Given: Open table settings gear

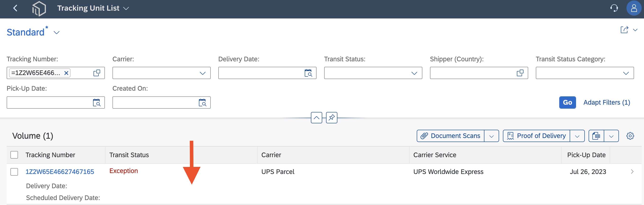Looking at the screenshot, I should pos(630,136).
